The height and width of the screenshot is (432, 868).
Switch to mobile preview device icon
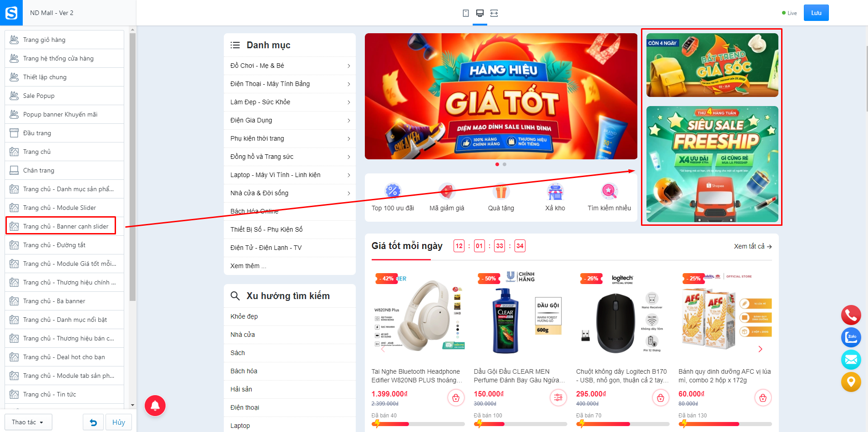pyautogui.click(x=465, y=13)
